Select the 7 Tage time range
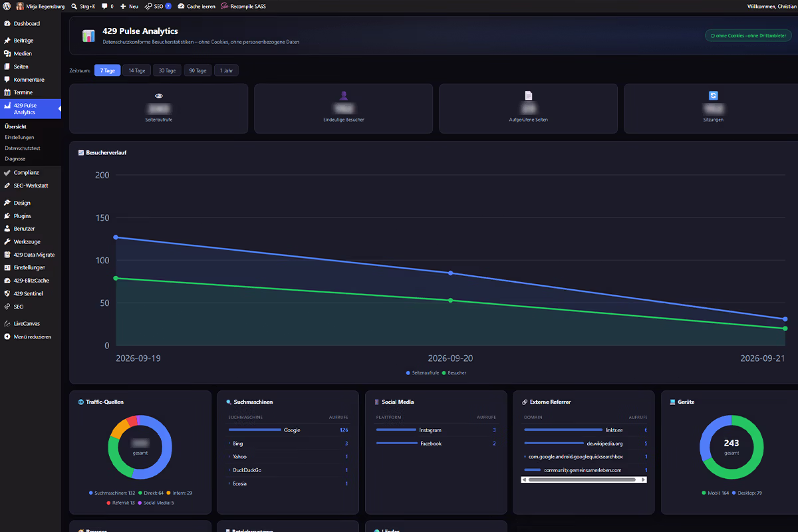 pyautogui.click(x=107, y=70)
